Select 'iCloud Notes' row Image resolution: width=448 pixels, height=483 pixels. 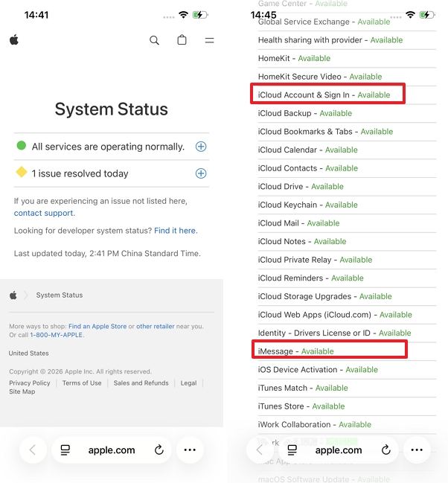(x=348, y=241)
